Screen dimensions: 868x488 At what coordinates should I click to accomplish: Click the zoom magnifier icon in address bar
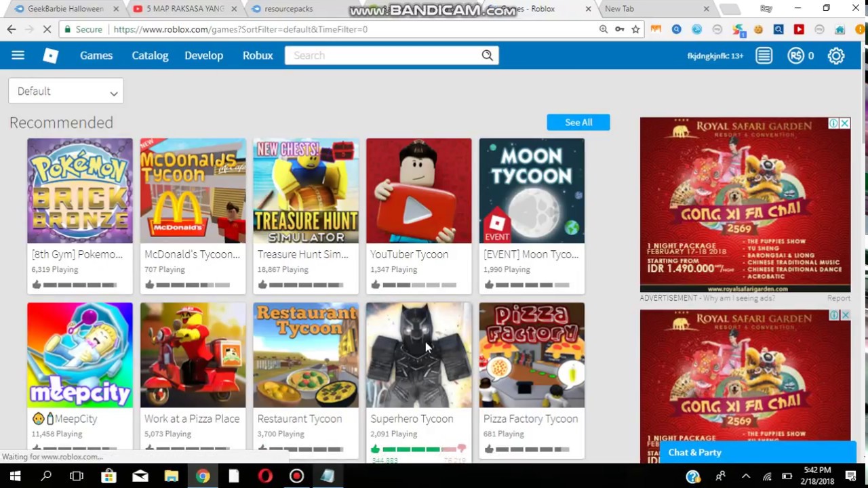603,29
